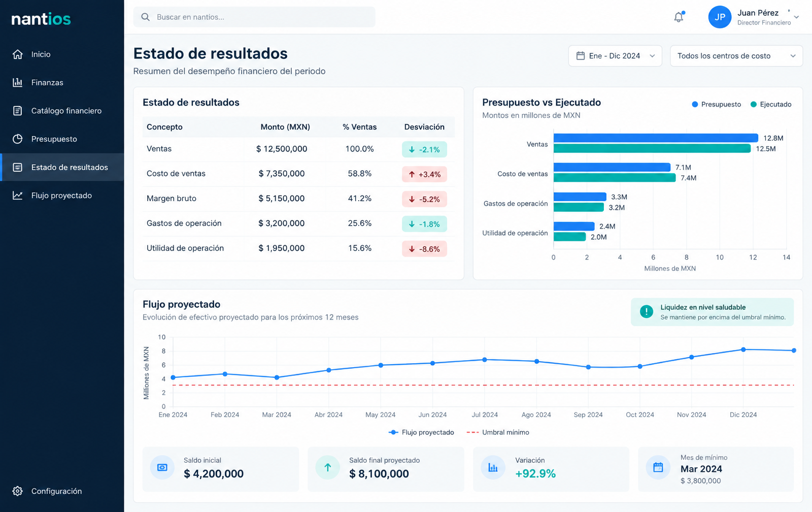
Task: Toggle Presupuesto legend series
Action: click(716, 105)
